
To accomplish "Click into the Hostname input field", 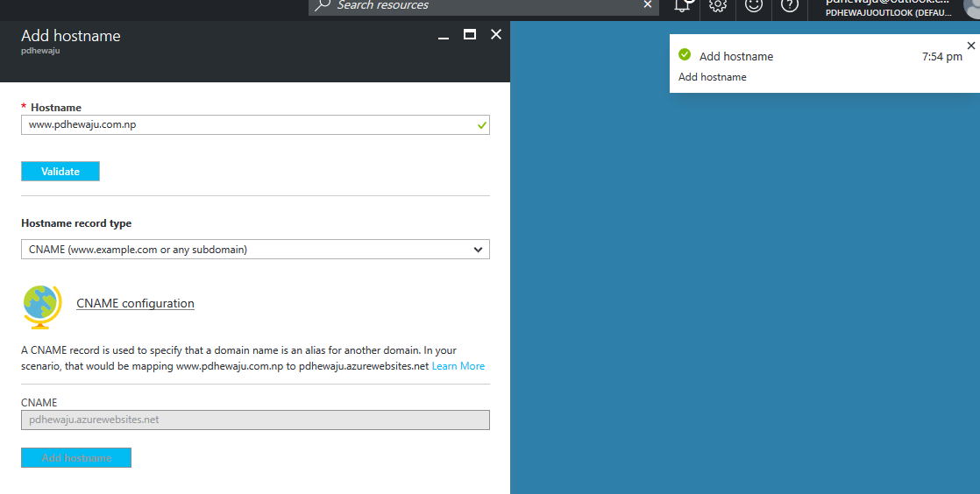I will pos(255,125).
